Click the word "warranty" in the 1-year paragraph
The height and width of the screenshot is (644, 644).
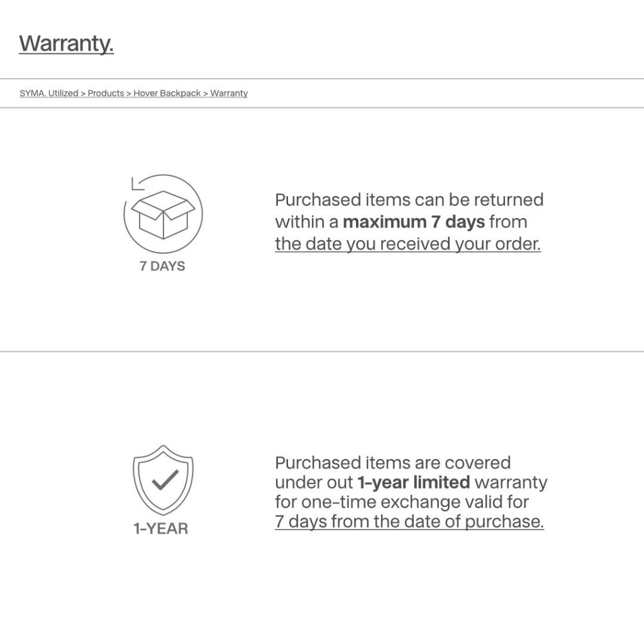click(x=511, y=482)
